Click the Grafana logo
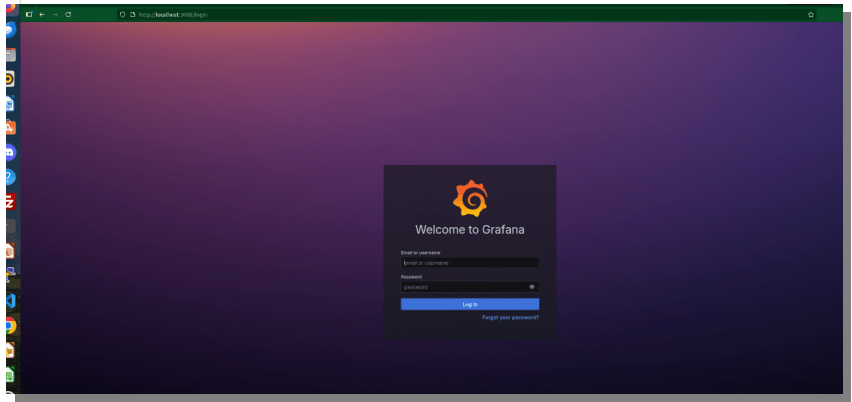852x402 pixels. tap(469, 198)
